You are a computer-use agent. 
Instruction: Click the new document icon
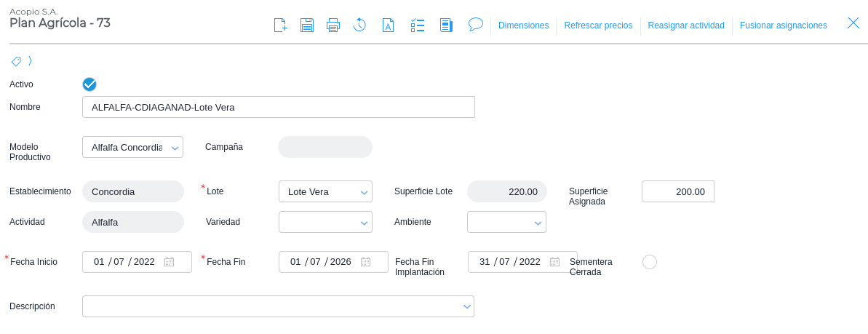(x=280, y=25)
